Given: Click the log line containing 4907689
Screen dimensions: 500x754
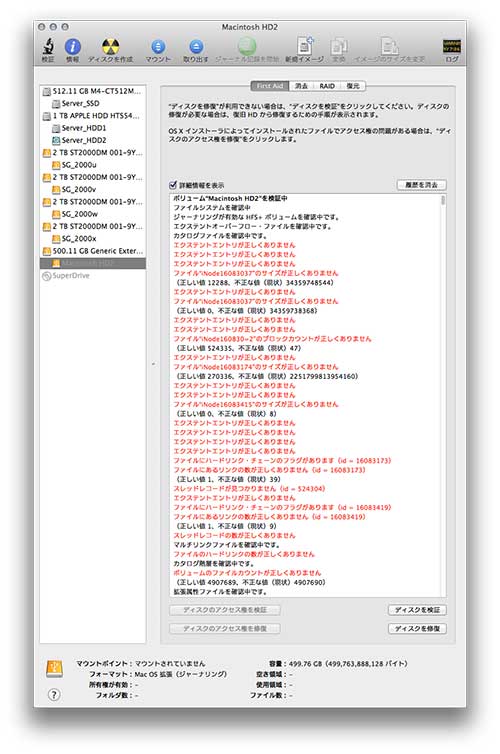Looking at the screenshot, I should click(250, 582).
